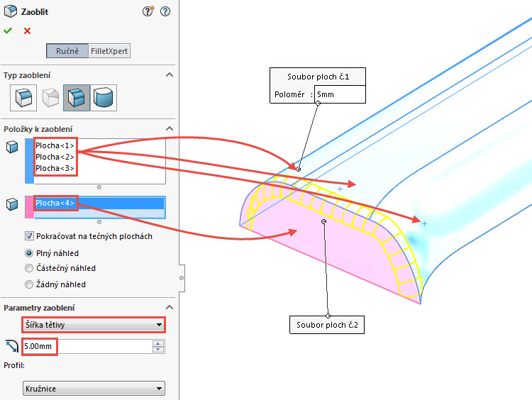Select Plocha<4> in second face set
The height and width of the screenshot is (400, 532).
(99, 203)
